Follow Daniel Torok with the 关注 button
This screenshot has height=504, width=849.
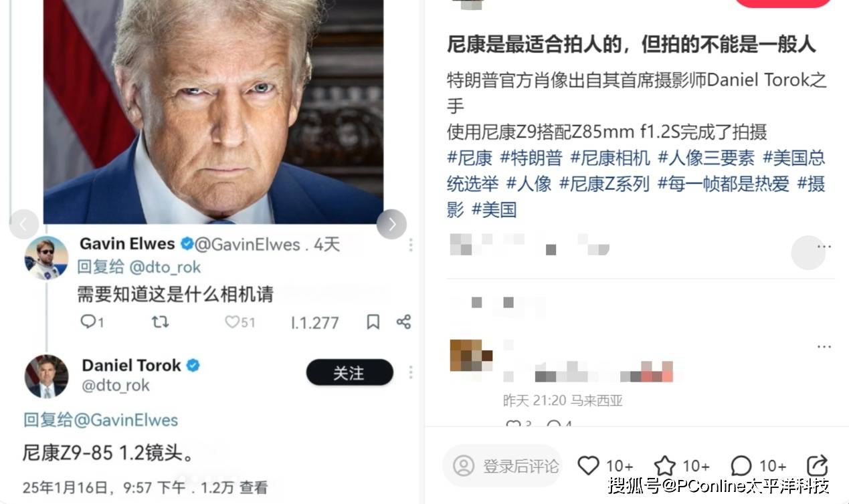tap(349, 372)
